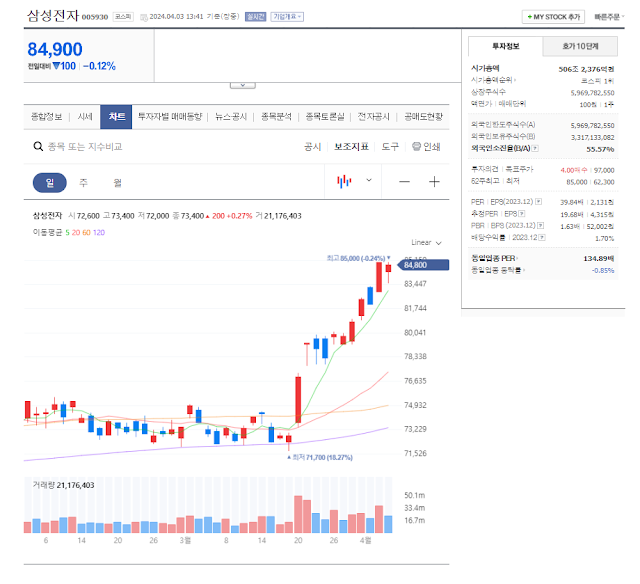Viewport: 640px width, 584px height.
Task: Click the large 84,900 current price
Action: [x=55, y=49]
